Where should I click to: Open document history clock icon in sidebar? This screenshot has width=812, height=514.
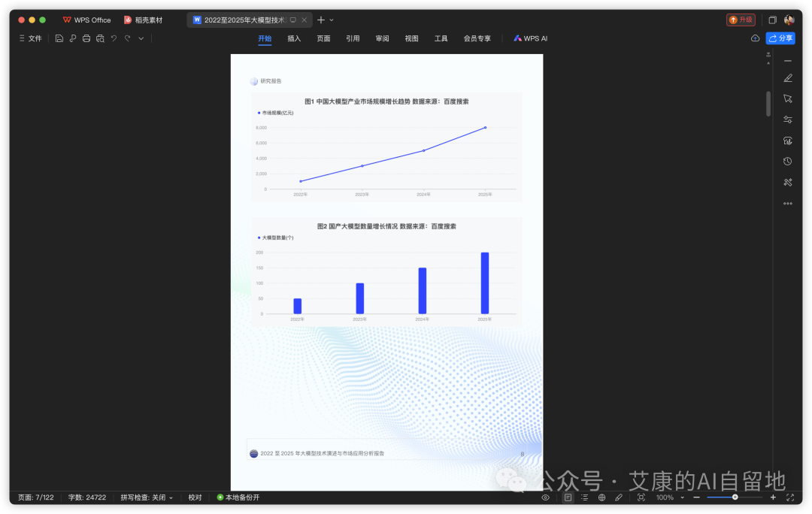coord(787,161)
